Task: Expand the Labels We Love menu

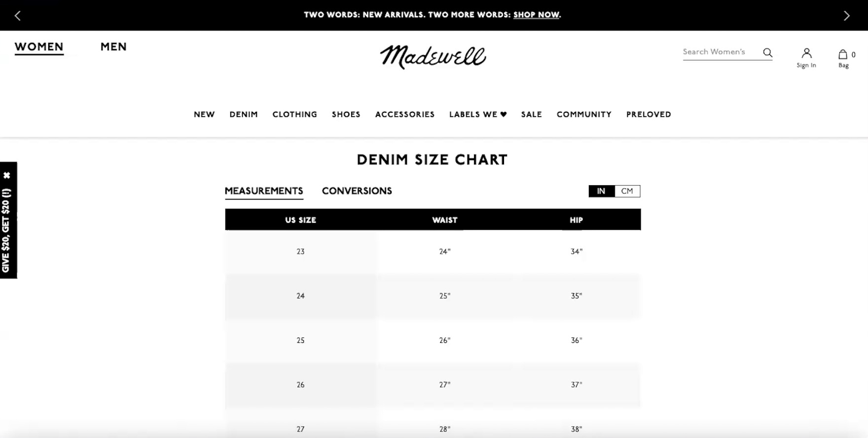Action: (x=477, y=114)
